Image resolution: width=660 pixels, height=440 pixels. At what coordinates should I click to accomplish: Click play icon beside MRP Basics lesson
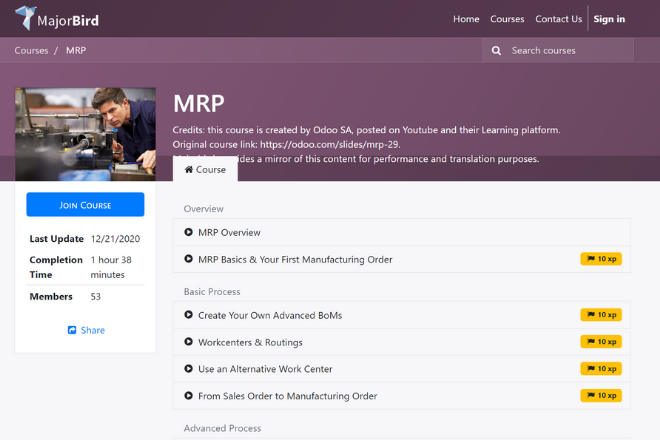pos(189,260)
